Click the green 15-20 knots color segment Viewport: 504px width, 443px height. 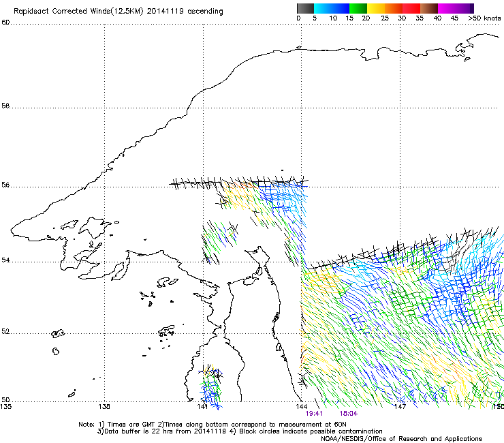tap(358, 9)
